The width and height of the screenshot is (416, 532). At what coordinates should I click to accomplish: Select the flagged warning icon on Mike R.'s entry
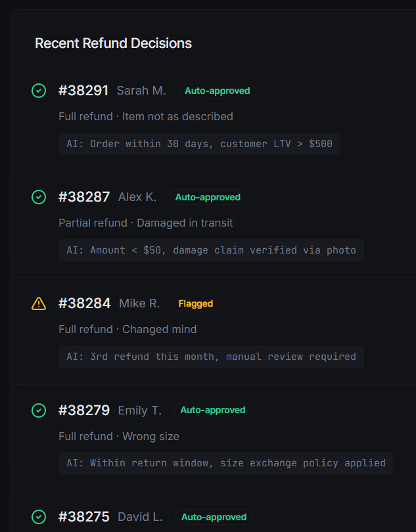[x=39, y=303]
